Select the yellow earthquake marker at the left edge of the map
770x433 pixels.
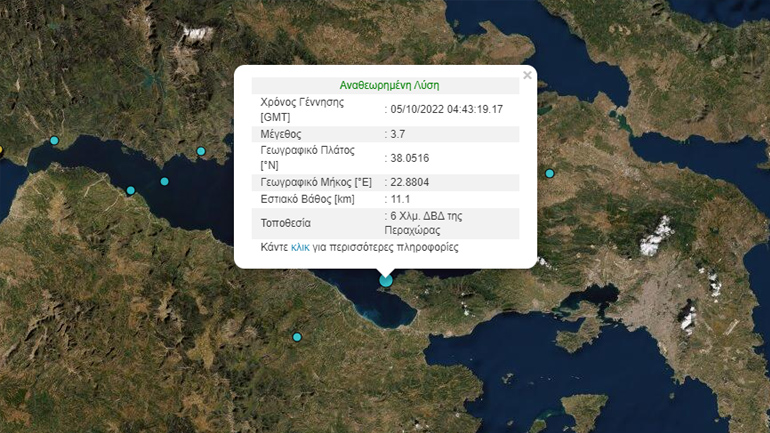[x=1, y=149]
